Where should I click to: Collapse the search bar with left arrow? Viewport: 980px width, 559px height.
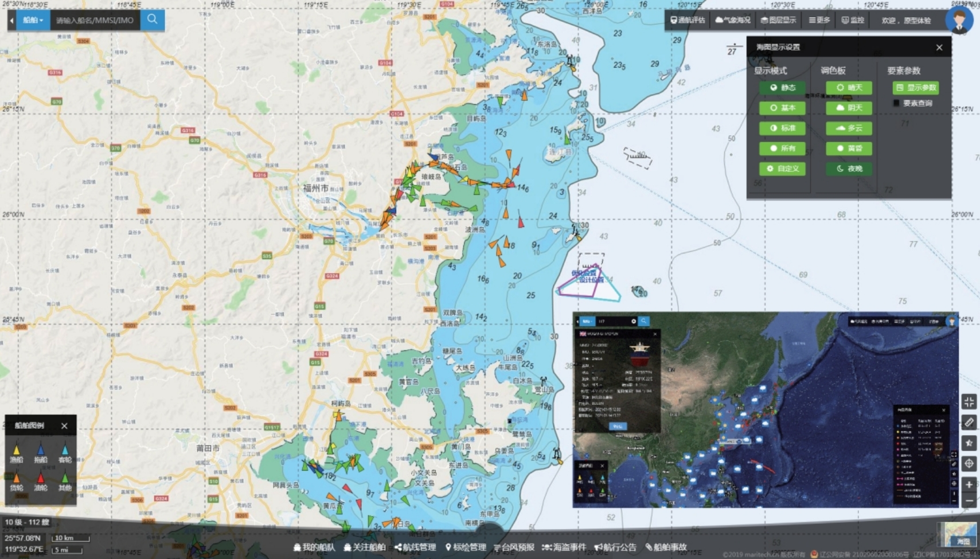click(x=11, y=20)
